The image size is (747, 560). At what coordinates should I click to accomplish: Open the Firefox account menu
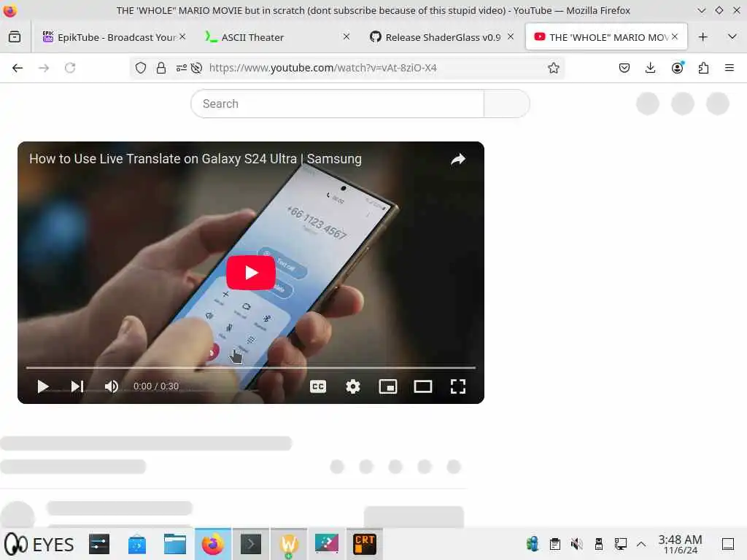click(677, 68)
